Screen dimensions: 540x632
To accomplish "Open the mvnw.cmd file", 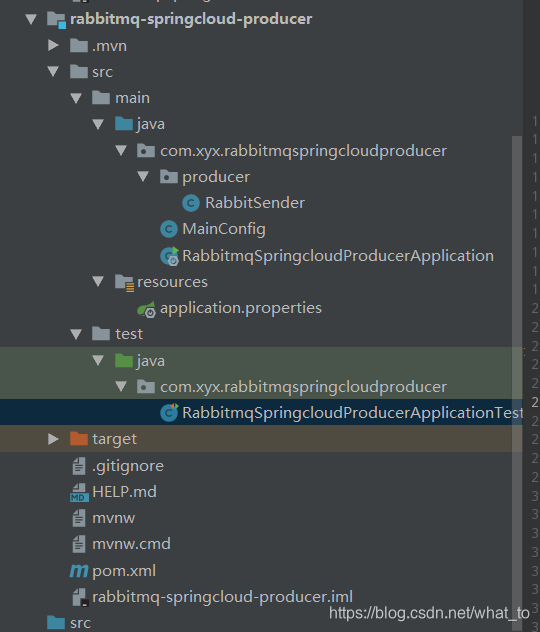I will [x=131, y=544].
